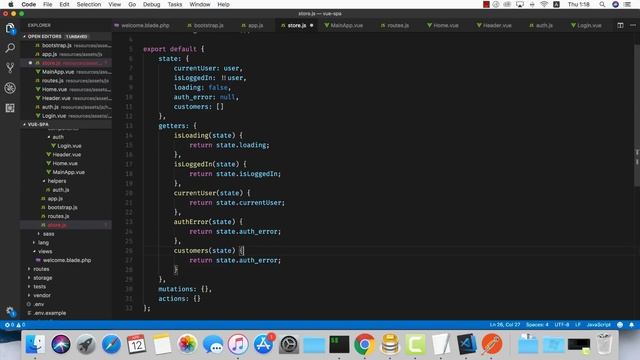Open App Store from the dock

coord(263,344)
